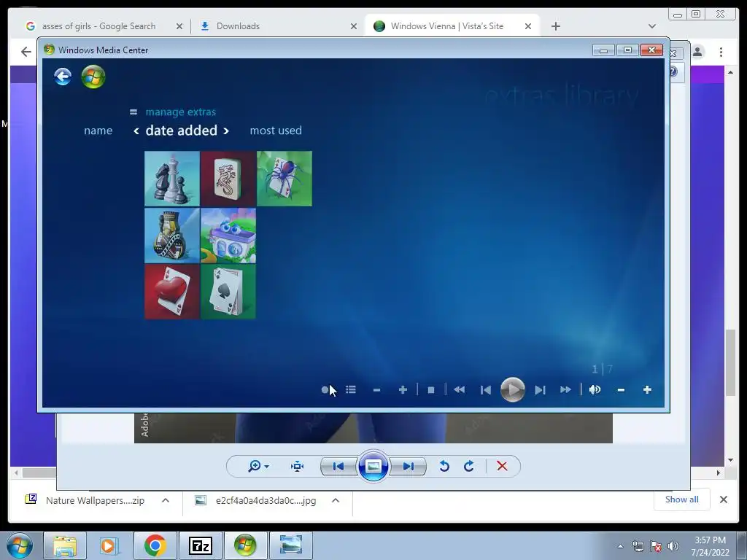
Task: Increase Media Center volume
Action: (647, 390)
